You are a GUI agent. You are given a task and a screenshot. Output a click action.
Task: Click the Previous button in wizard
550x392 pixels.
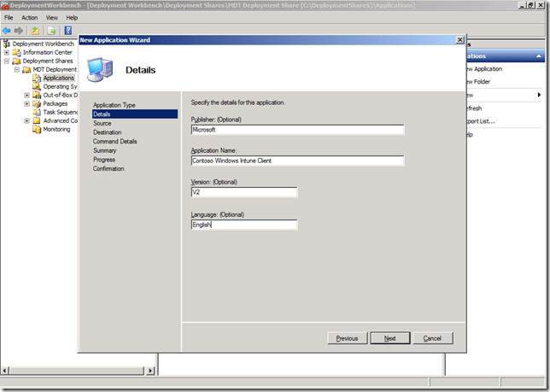pos(348,338)
